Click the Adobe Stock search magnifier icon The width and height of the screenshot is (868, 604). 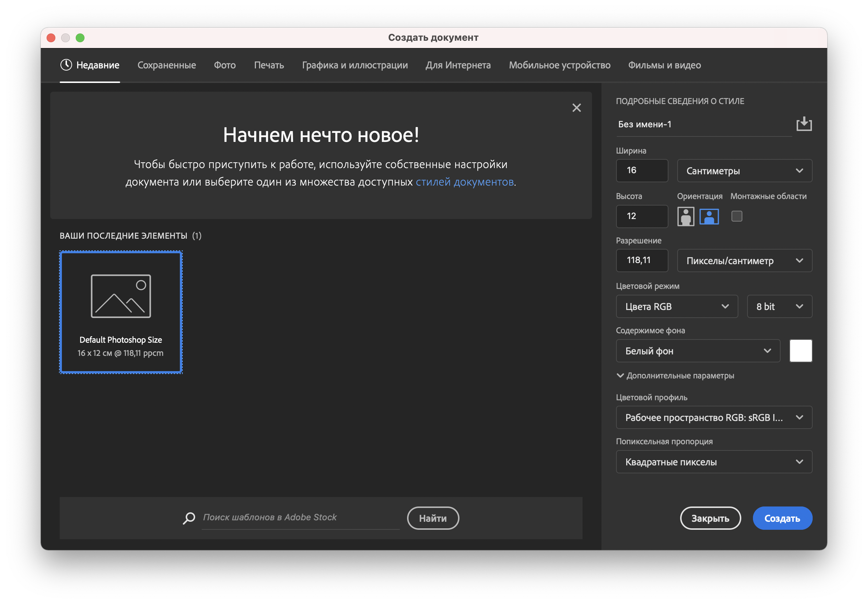189,518
